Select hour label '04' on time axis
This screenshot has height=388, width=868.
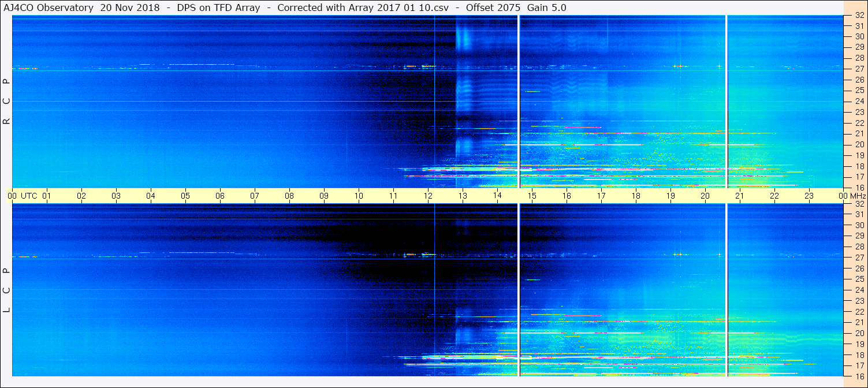tap(151, 196)
